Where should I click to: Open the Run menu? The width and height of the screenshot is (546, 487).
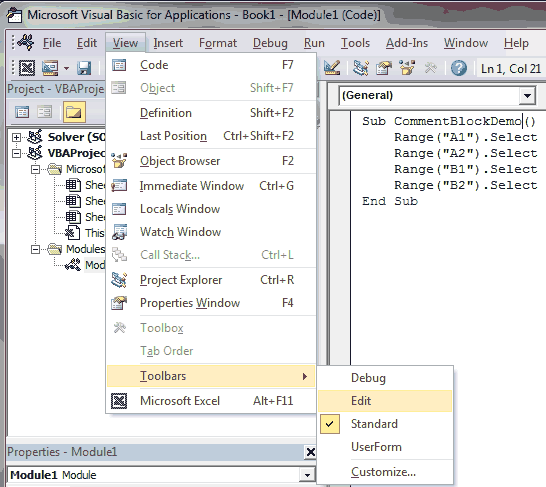point(314,43)
